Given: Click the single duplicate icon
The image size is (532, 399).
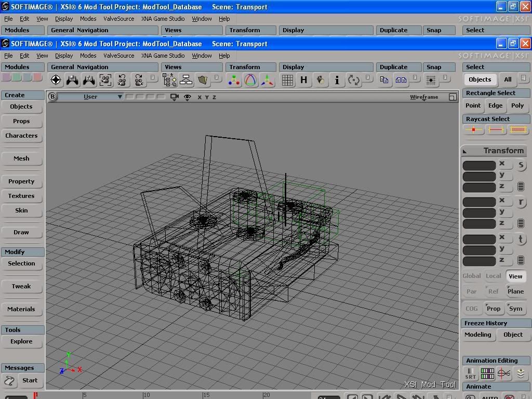Looking at the screenshot, I should pyautogui.click(x=384, y=80).
